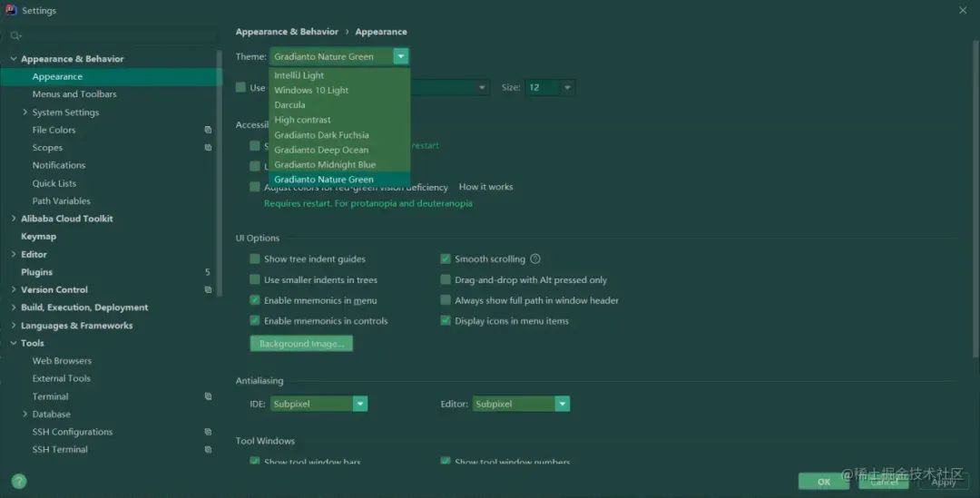Image resolution: width=980 pixels, height=498 pixels.
Task: Click the IntelliJ app icon in title bar
Action: (11, 10)
